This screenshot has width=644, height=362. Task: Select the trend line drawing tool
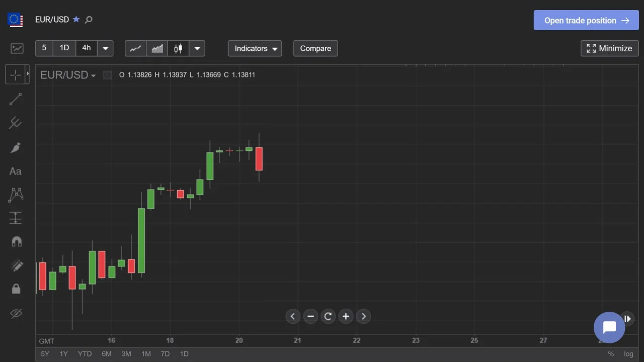pyautogui.click(x=16, y=99)
